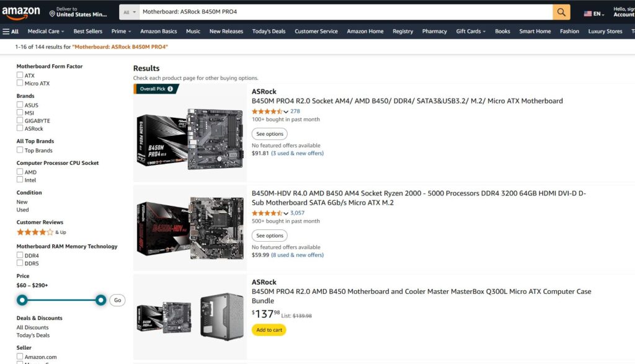The height and width of the screenshot is (364, 635).
Task: Open the hamburger All menu icon
Action: 6,32
